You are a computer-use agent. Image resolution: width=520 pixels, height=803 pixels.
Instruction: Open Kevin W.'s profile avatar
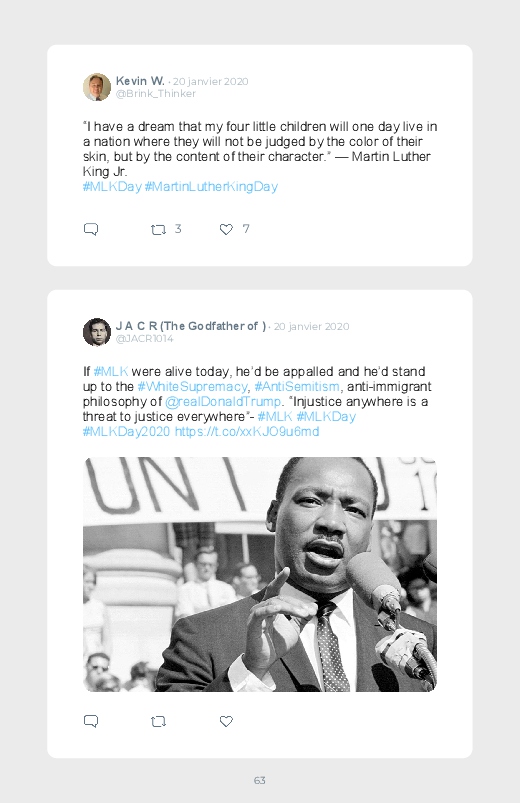click(97, 87)
